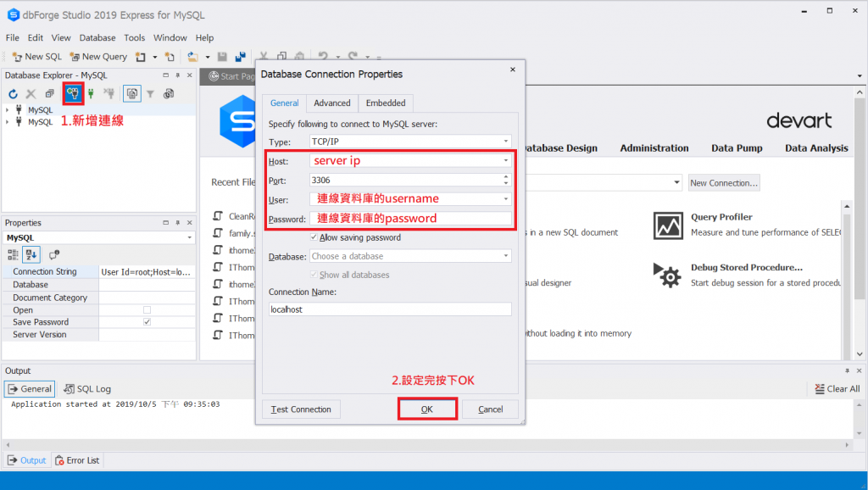Open the Query Profiler link
The width and height of the screenshot is (868, 490).
[721, 217]
